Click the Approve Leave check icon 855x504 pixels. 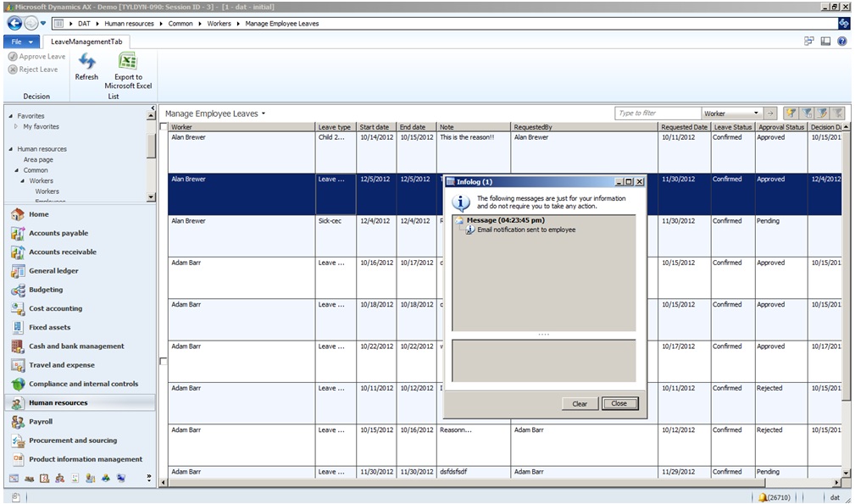pos(13,57)
